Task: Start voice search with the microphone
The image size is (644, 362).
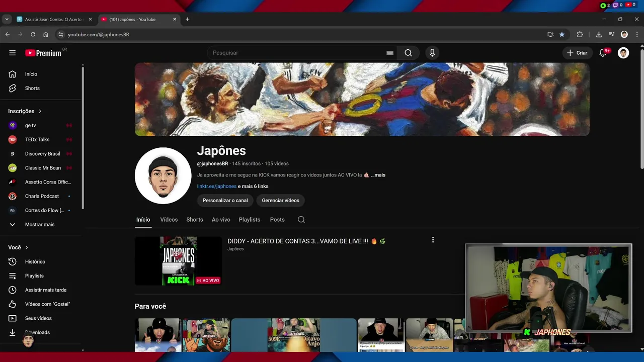Action: tap(432, 53)
